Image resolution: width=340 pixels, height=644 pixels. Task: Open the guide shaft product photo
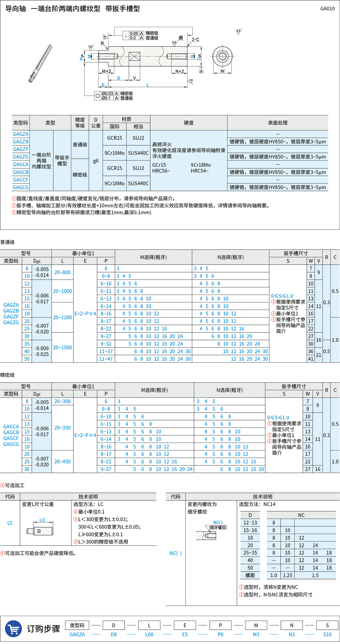tap(40, 63)
